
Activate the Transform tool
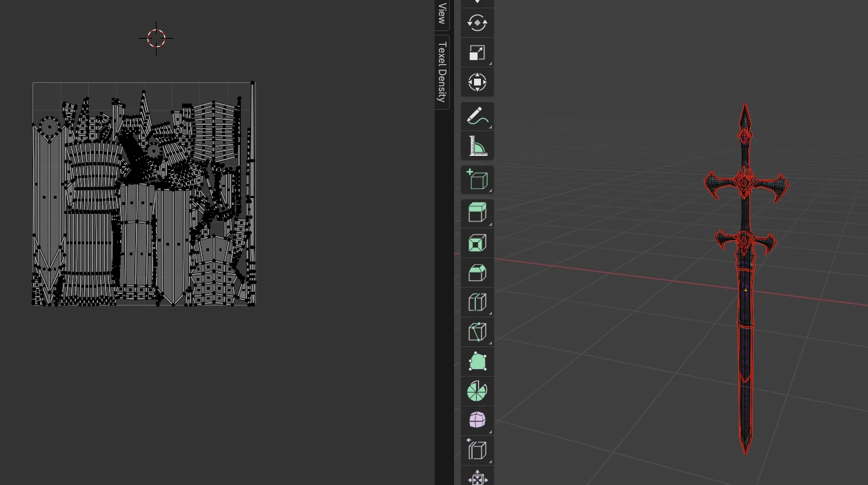click(x=477, y=83)
